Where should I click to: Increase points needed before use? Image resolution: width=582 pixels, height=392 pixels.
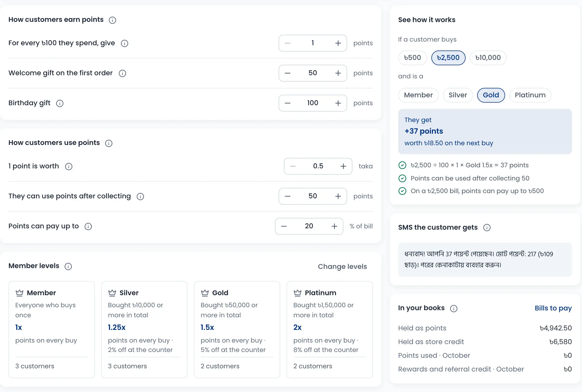point(338,196)
